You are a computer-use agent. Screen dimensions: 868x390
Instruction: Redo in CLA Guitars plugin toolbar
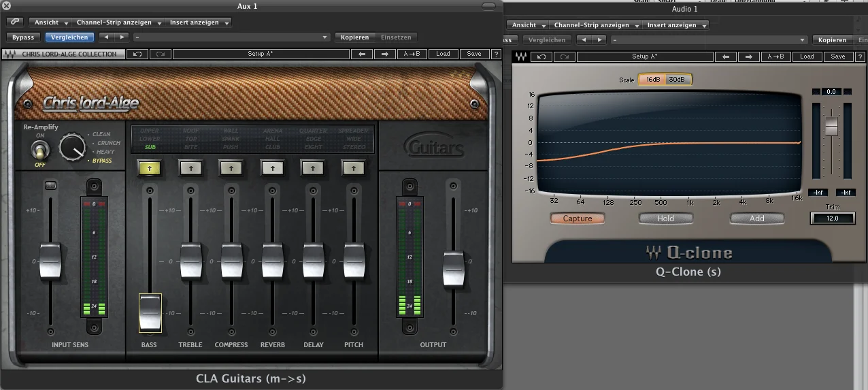click(160, 54)
